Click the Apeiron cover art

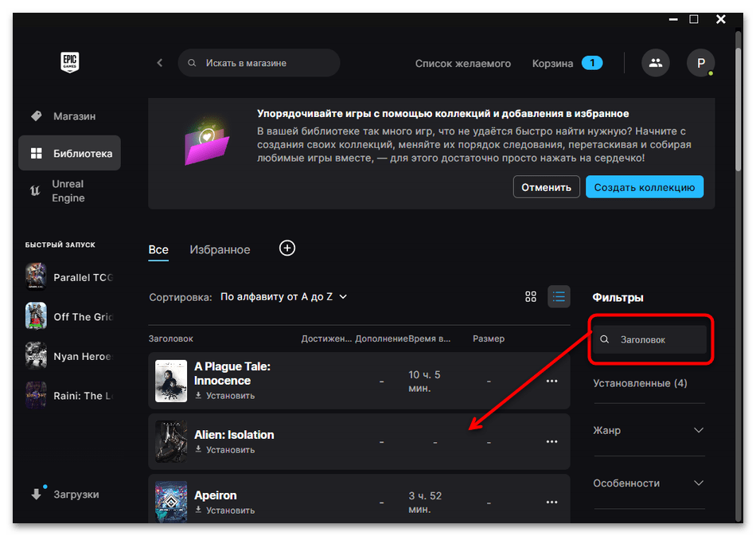[x=171, y=502]
